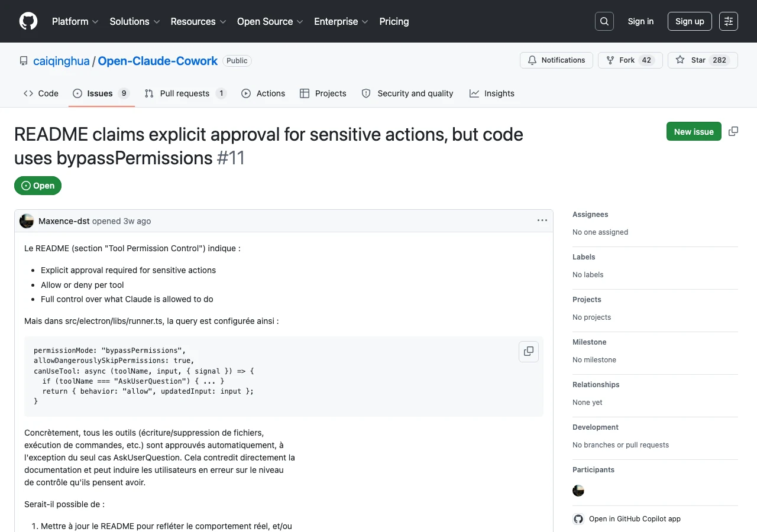Open appearance settings icon next to Sign up
Screen dimensions: 757x532
729,21
